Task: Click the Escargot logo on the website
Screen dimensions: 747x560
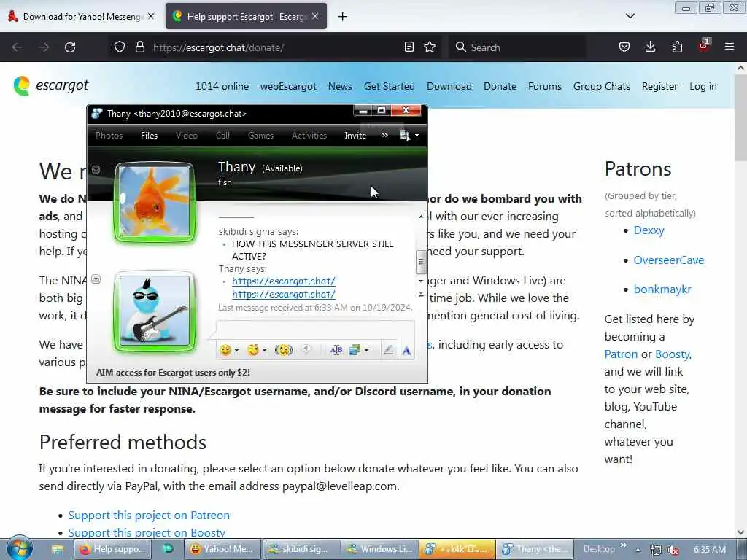Action: [51, 86]
